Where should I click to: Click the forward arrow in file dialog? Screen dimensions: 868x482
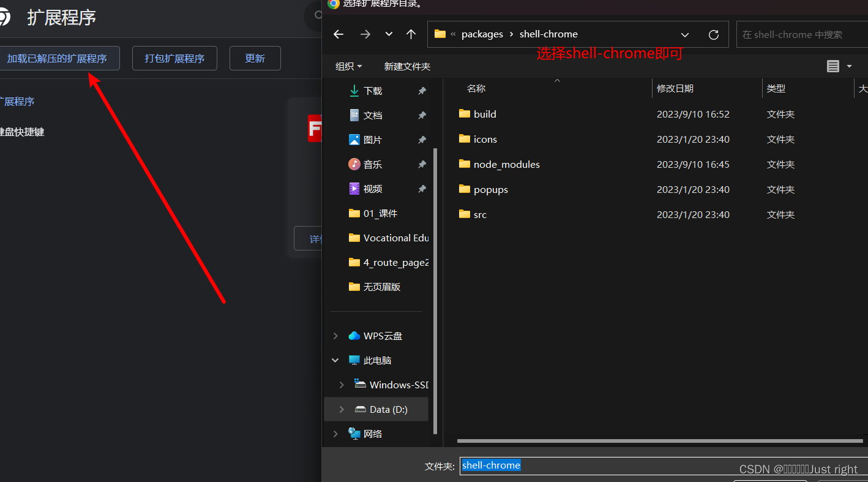[x=365, y=34]
